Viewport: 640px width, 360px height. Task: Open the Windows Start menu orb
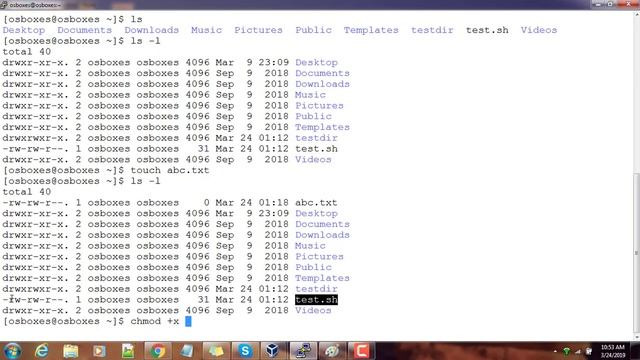coord(12,351)
